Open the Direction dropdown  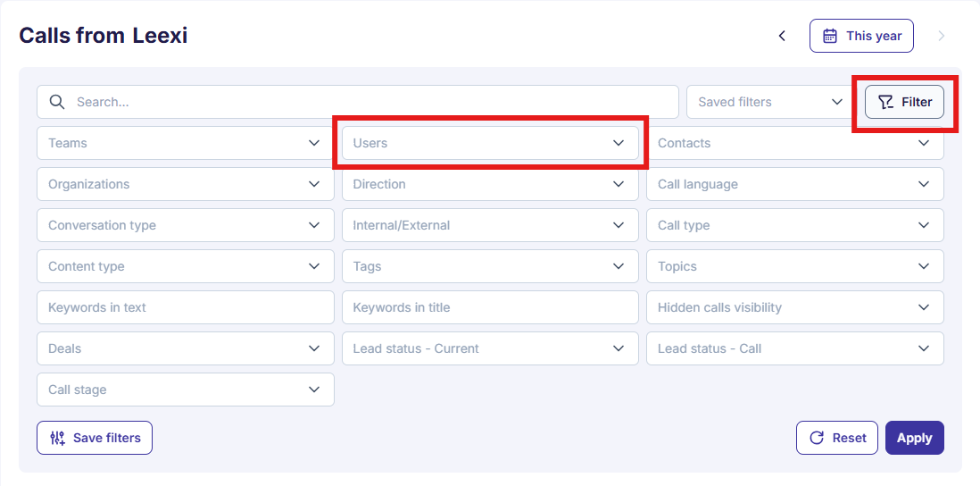(491, 185)
